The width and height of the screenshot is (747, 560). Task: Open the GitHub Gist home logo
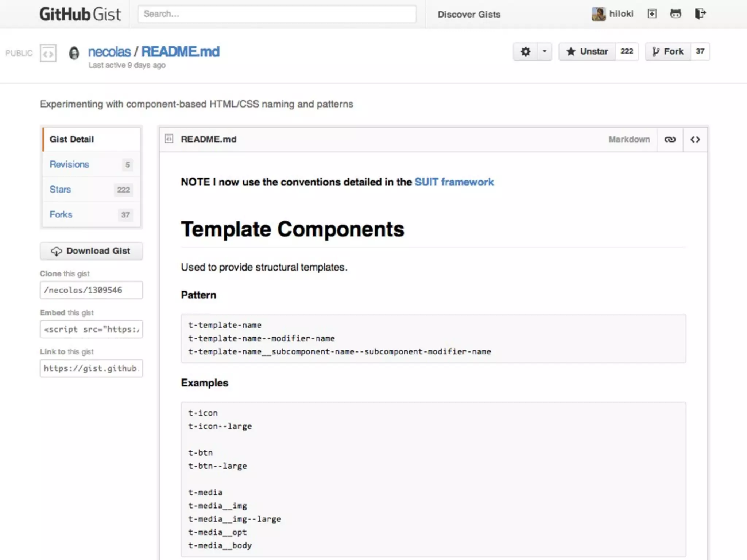click(80, 14)
